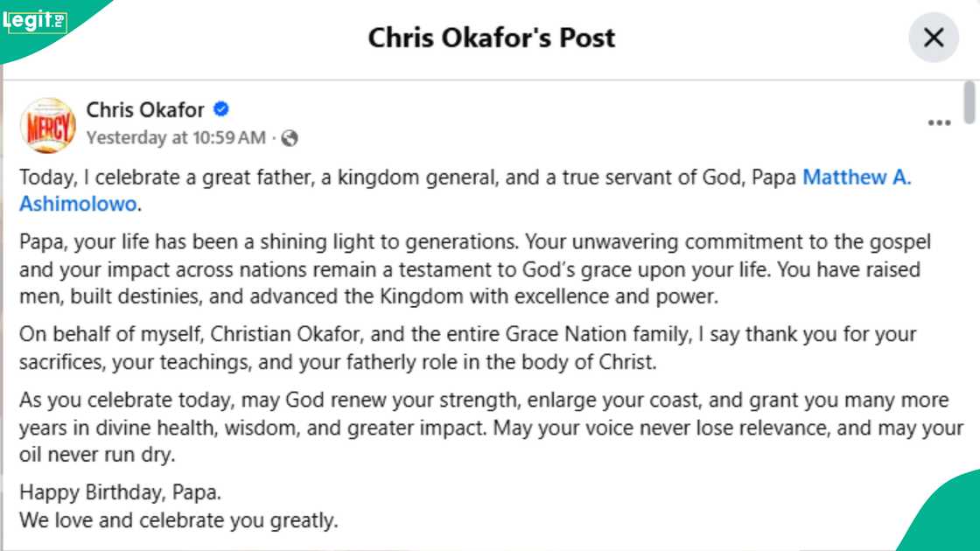Select the globe icon beside the timestamp

(x=290, y=138)
